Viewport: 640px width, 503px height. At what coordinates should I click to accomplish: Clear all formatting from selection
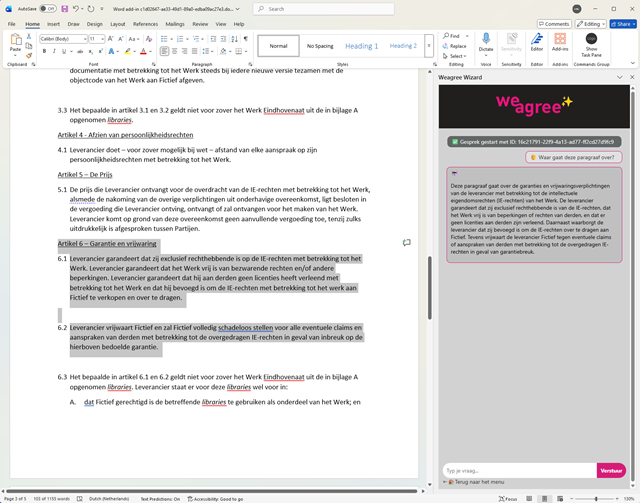click(x=149, y=39)
